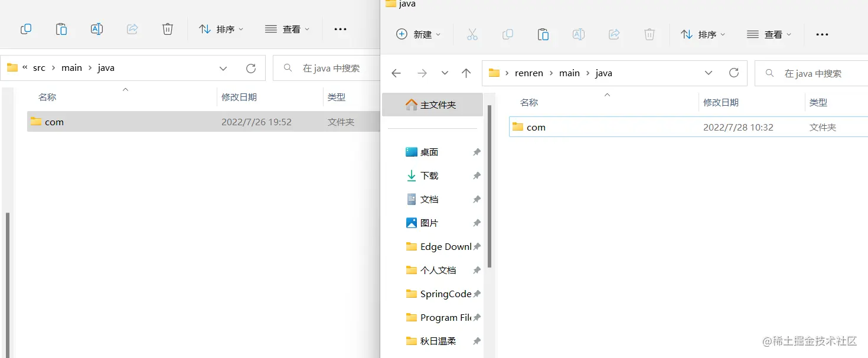Click the src breadcrumb in the left window
Viewport: 868px width, 358px height.
[39, 68]
